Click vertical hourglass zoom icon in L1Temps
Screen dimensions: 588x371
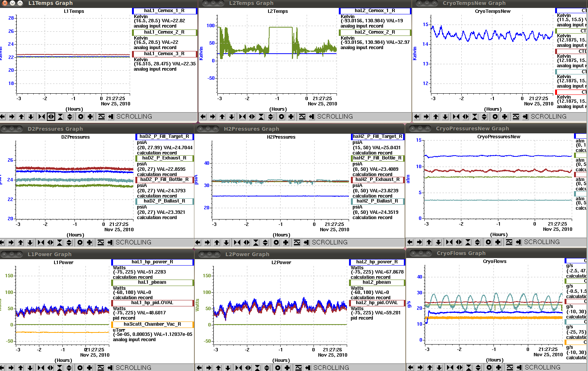click(x=61, y=117)
